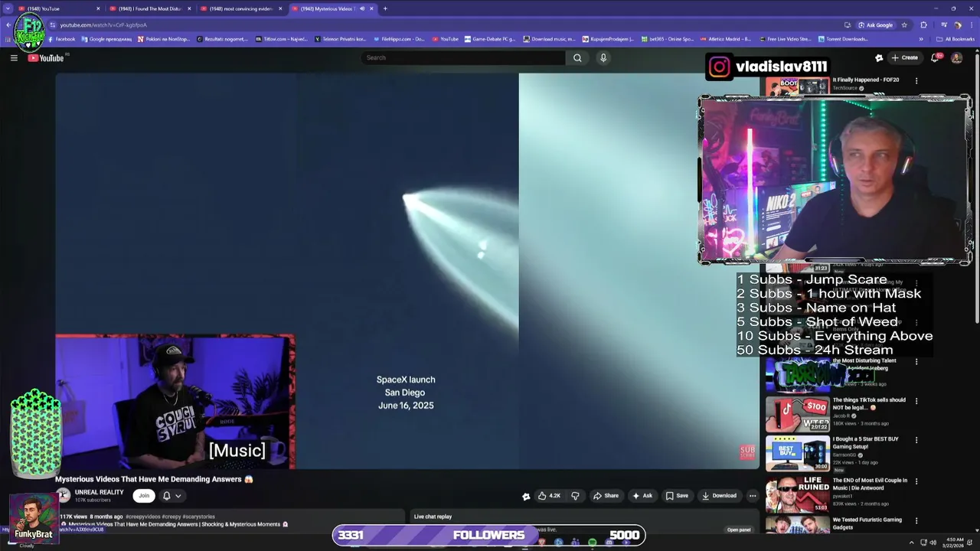
Task: Click the browser address bar URL
Action: tap(103, 24)
